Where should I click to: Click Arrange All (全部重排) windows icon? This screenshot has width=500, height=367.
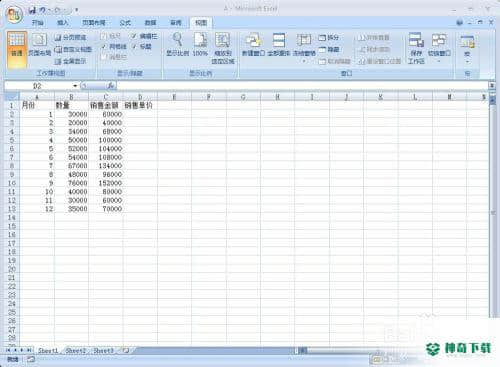(279, 44)
